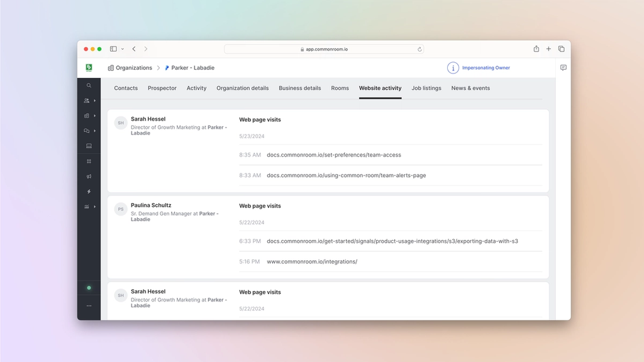The image size is (644, 362).
Task: Open a new browser tab with plus
Action: 548,49
